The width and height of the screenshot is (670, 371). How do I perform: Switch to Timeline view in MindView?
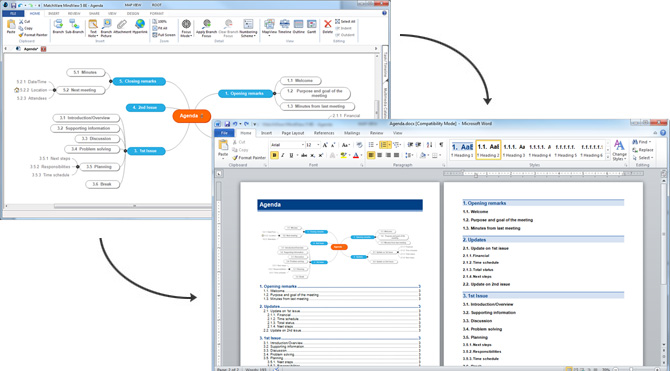pos(285,26)
